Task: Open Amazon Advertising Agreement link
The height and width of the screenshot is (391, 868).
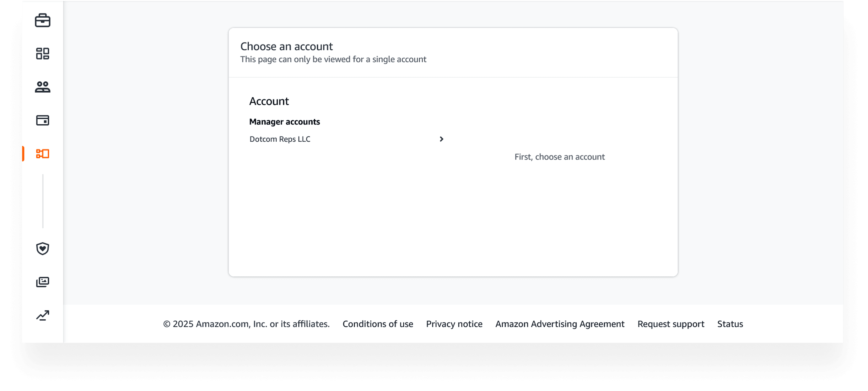Action: point(560,324)
